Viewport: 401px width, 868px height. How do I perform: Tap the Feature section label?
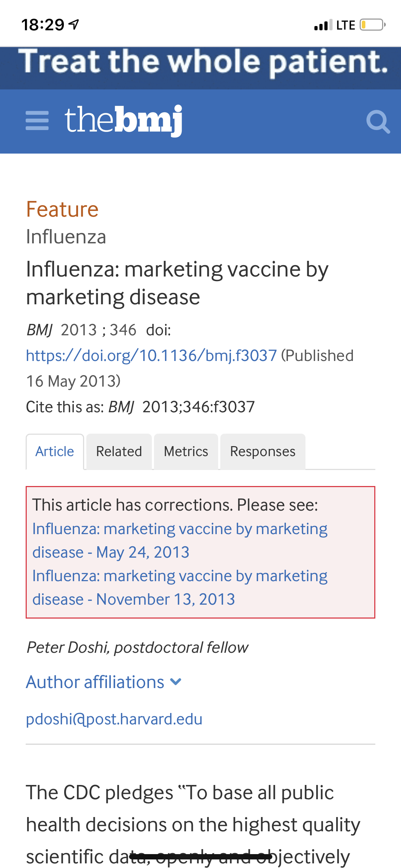(62, 209)
